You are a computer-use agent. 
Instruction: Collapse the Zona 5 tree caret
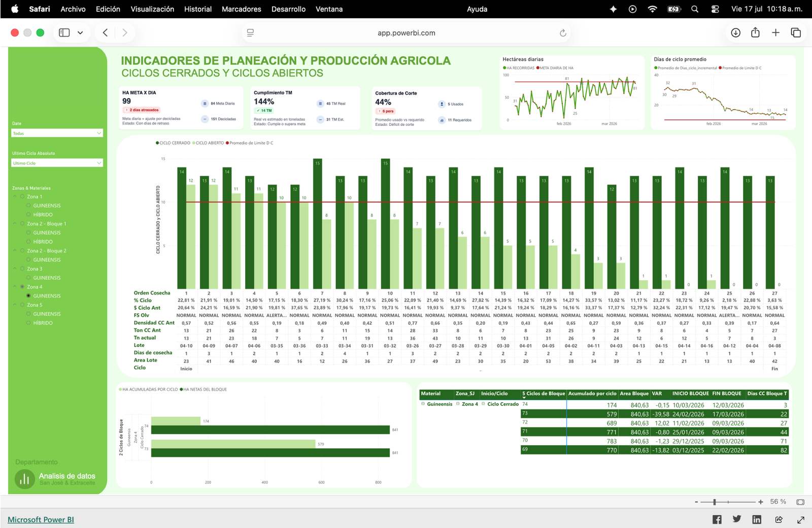pos(15,305)
